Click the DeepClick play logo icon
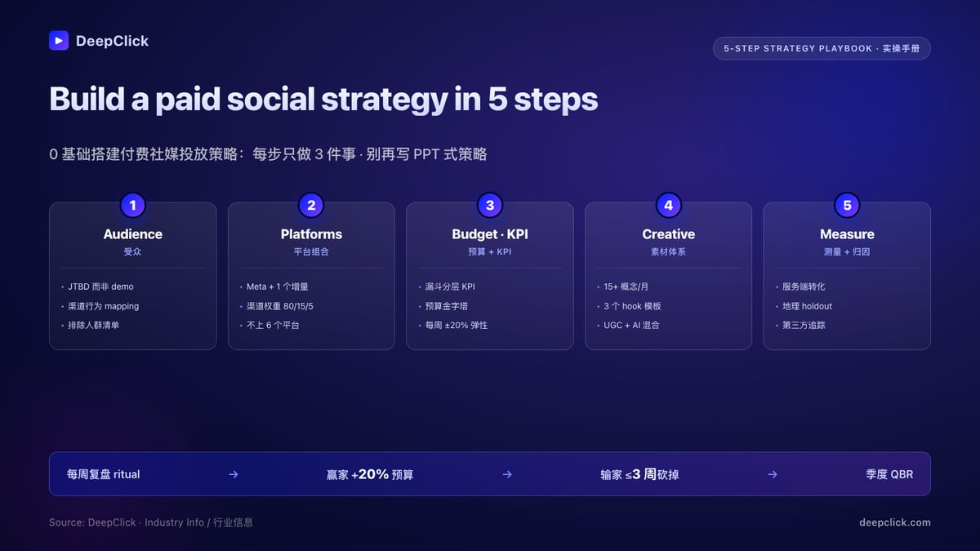980x551 pixels. (x=59, y=41)
